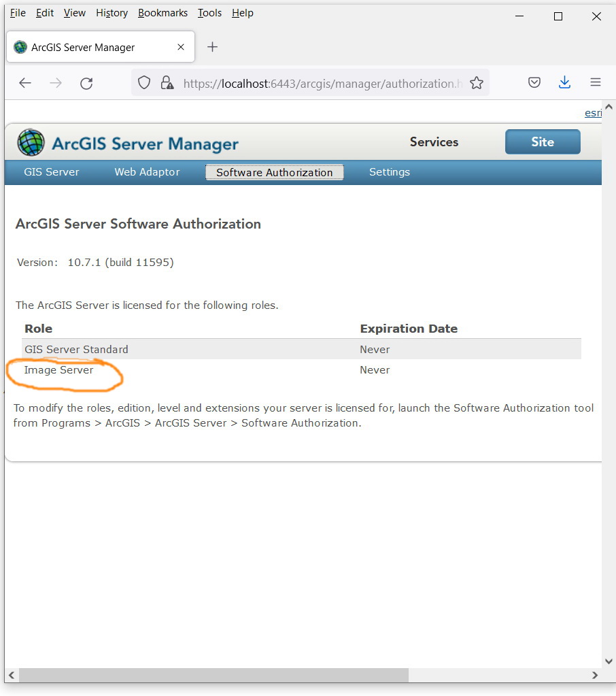Open the Bookmarks menu

(162, 12)
